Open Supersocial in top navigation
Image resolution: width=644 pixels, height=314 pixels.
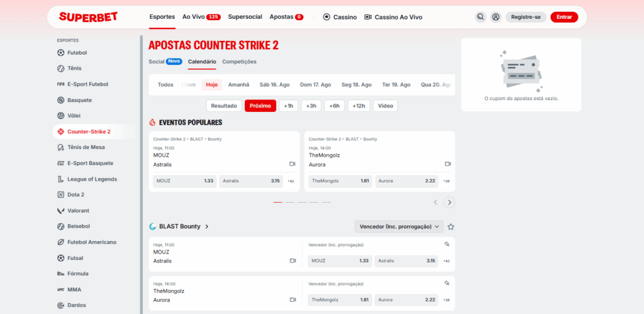[x=245, y=17]
